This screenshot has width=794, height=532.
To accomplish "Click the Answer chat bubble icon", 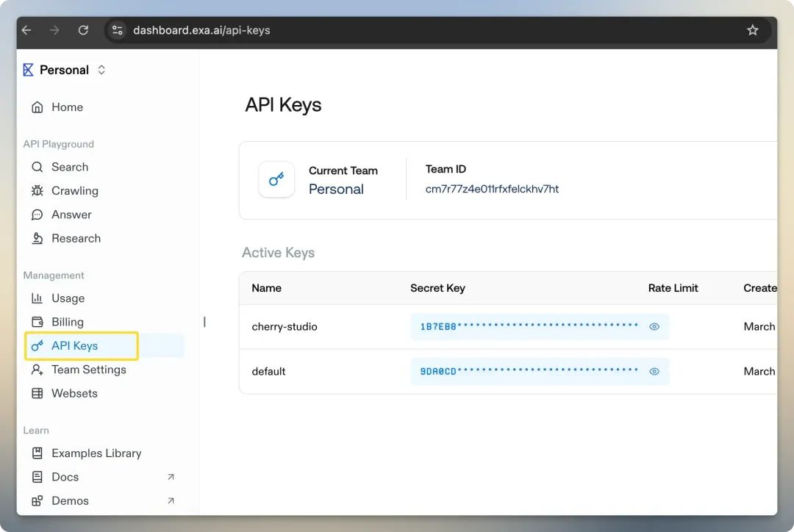I will pyautogui.click(x=37, y=215).
